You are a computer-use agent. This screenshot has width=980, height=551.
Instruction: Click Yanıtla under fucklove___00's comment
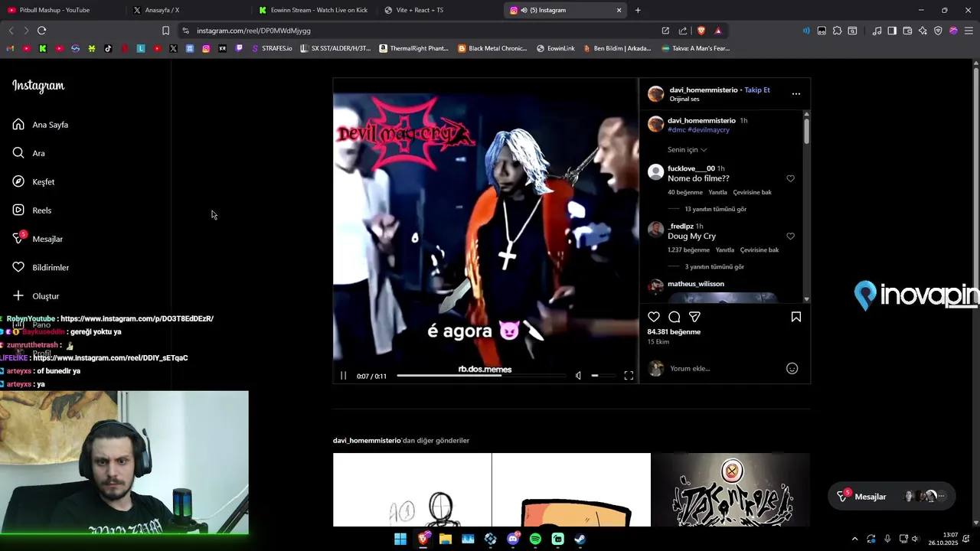coord(717,193)
